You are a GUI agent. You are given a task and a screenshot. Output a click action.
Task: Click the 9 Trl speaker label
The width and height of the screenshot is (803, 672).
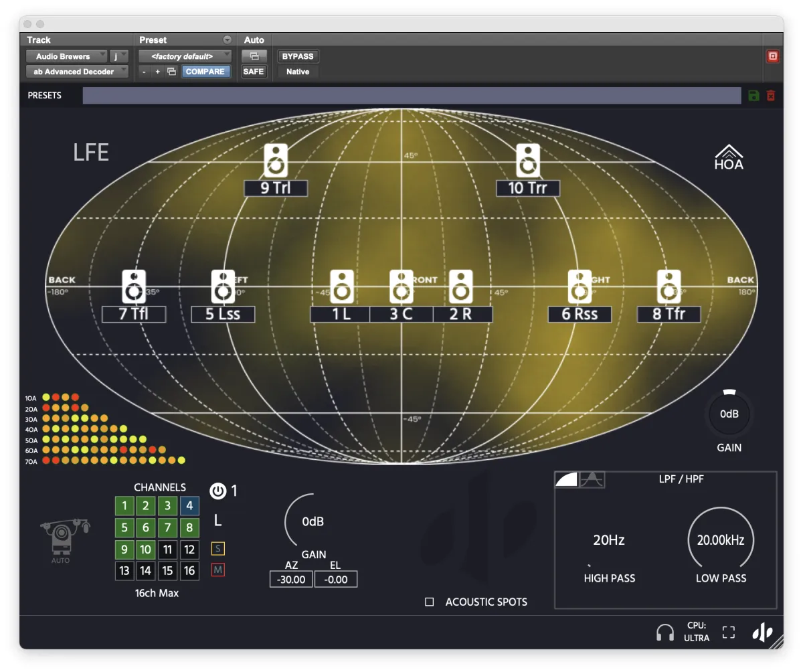click(x=276, y=188)
